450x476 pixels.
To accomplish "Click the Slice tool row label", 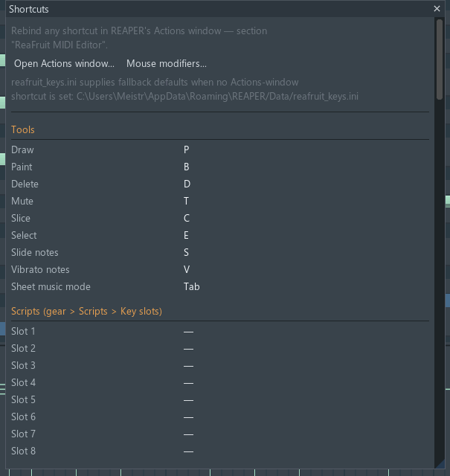I will [21, 218].
